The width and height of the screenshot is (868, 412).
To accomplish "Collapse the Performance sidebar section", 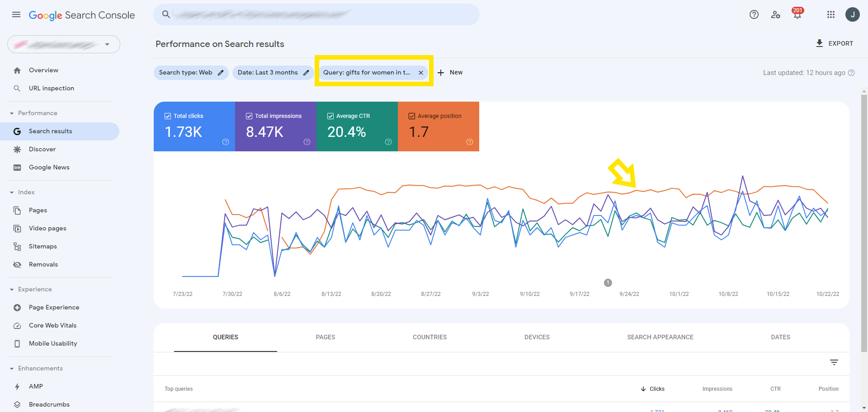I will (x=12, y=113).
